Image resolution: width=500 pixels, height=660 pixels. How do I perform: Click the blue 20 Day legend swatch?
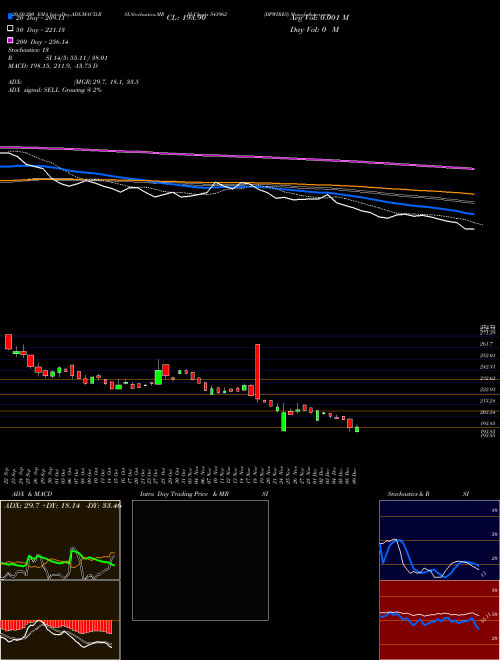[x=11, y=16]
